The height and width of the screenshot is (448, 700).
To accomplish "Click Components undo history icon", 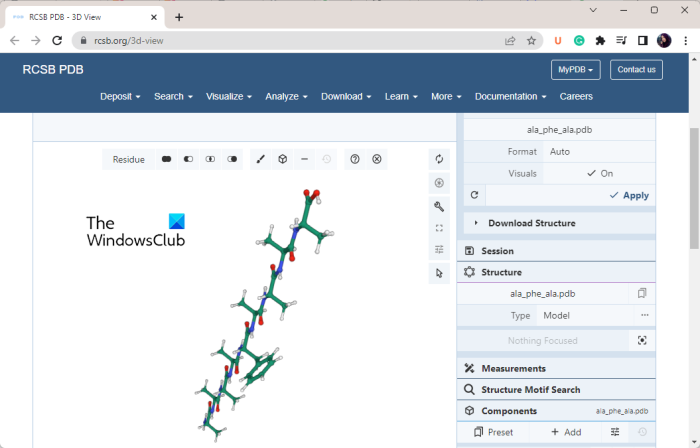I will (642, 432).
